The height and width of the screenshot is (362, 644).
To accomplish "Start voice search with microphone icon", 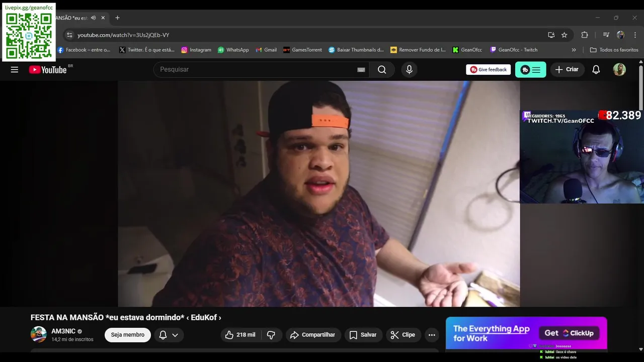I will pos(409,69).
